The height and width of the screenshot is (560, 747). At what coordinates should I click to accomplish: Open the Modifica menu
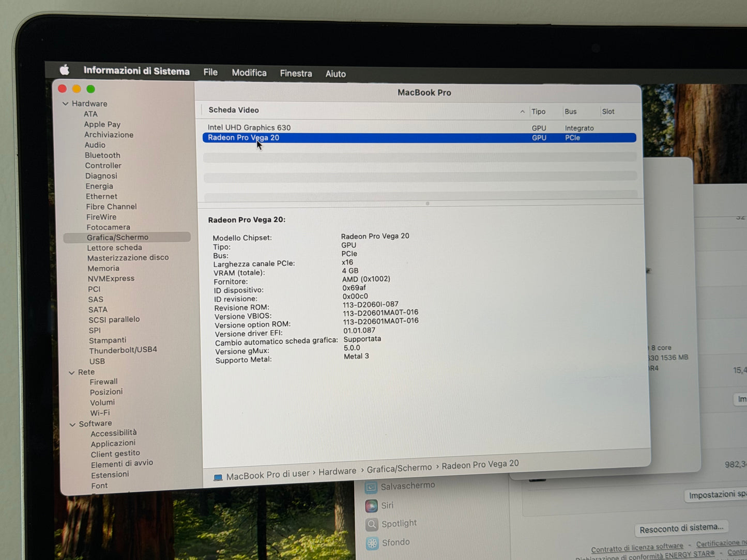(x=249, y=73)
